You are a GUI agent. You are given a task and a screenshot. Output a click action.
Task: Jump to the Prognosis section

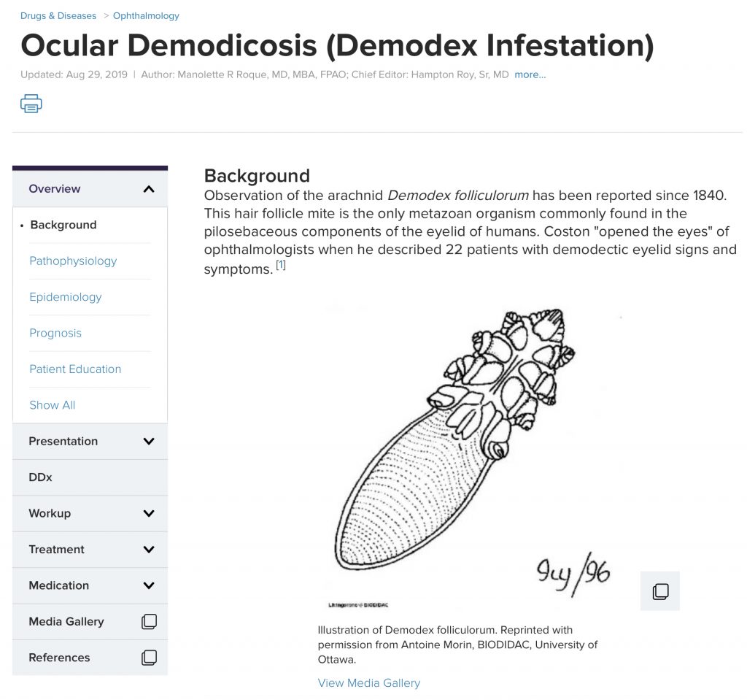(55, 333)
